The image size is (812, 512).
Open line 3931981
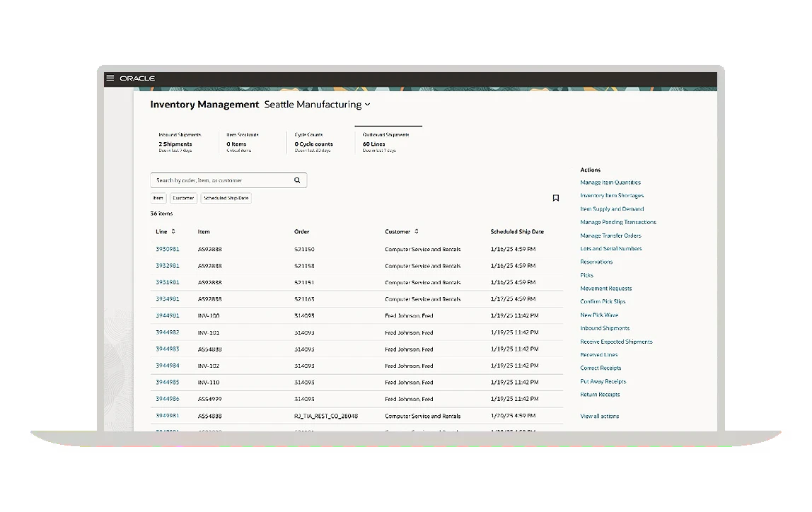tap(167, 282)
